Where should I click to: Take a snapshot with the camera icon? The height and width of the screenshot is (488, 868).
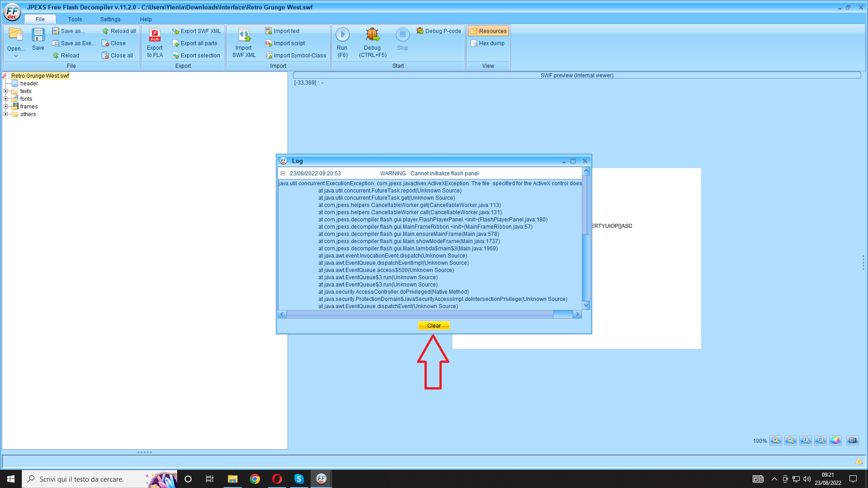tap(853, 441)
